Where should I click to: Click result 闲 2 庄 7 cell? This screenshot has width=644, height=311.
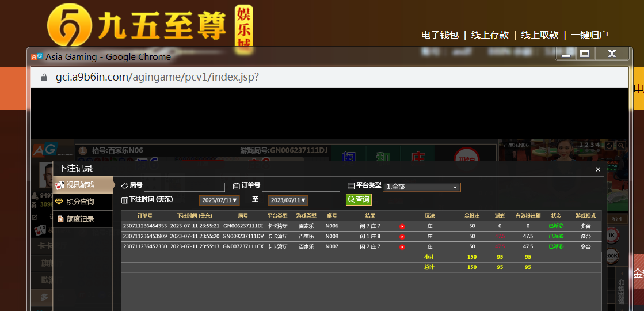(x=370, y=246)
